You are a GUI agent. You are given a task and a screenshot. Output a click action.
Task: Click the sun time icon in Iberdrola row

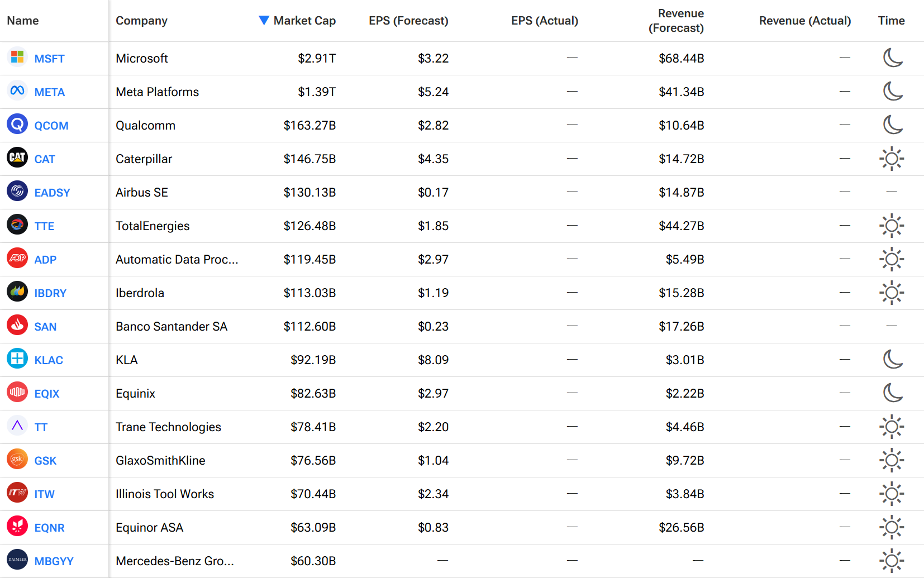[x=892, y=293]
